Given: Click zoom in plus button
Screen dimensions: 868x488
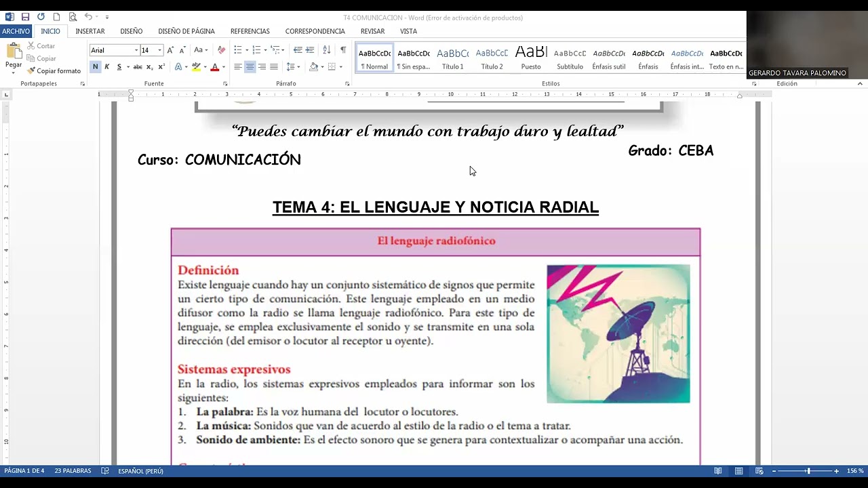Looking at the screenshot, I should pos(837,471).
